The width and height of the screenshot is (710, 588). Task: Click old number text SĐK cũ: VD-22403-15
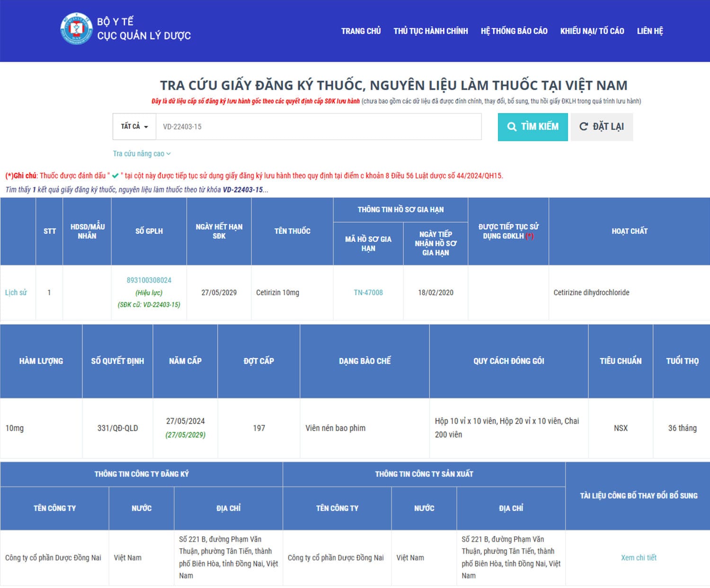pyautogui.click(x=149, y=305)
